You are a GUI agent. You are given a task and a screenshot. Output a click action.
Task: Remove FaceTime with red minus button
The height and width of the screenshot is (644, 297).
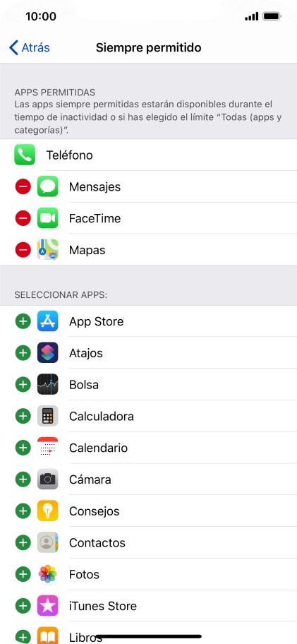(23, 218)
